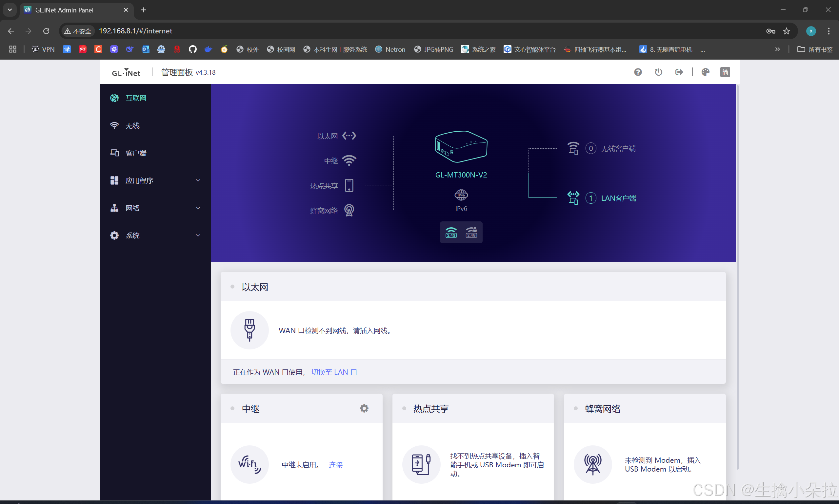Image resolution: width=839 pixels, height=504 pixels.
Task: Click the switch to LAN port link
Action: (x=334, y=372)
